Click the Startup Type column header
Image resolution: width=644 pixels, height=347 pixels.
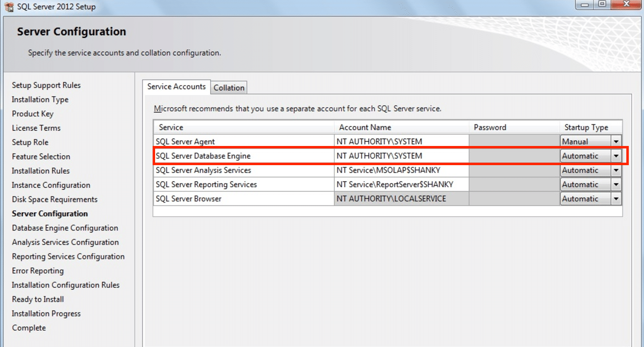tap(591, 127)
